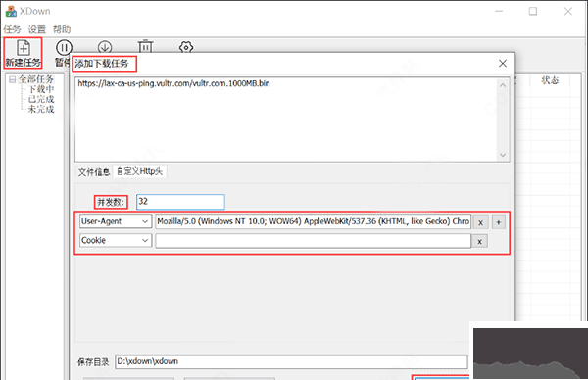588x380 pixels.
Task: Collapse the All Tasks (全部任务) tree node
Action: pyautogui.click(x=13, y=79)
